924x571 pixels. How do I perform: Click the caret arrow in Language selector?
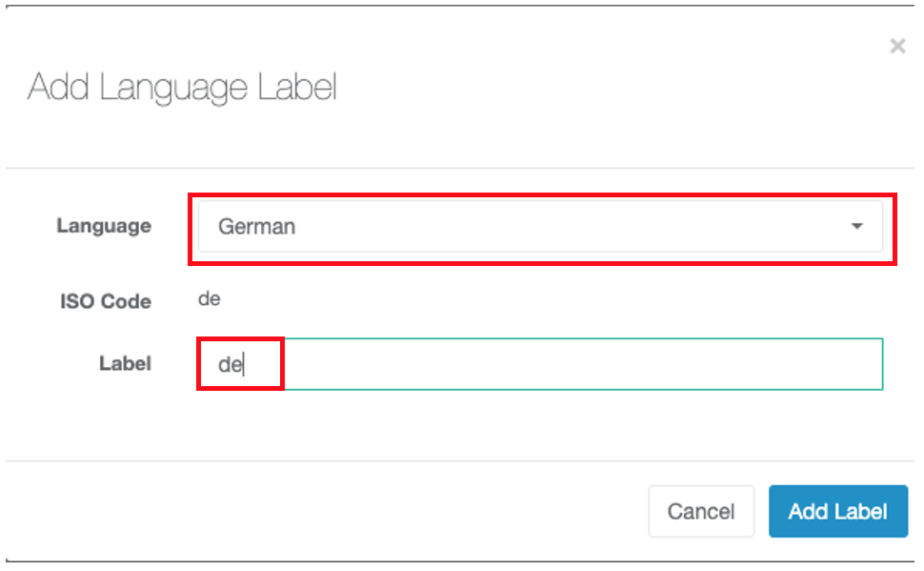pyautogui.click(x=856, y=227)
